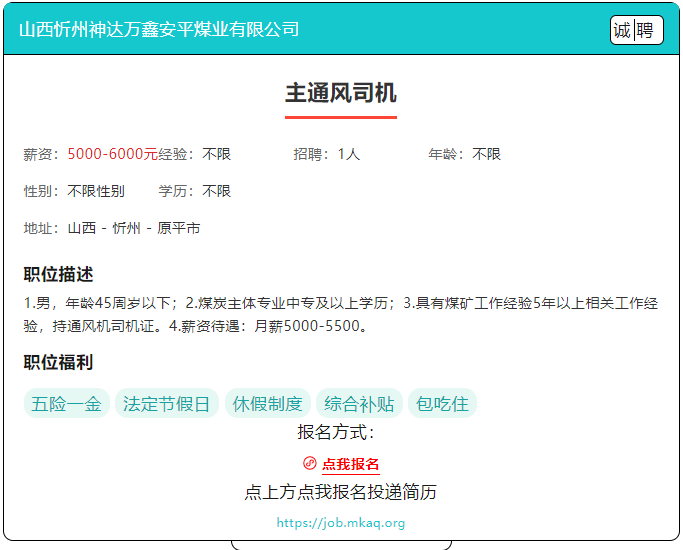Click the 年龄：不限 field
Screen dimensions: 683x550
pyautogui.click(x=465, y=154)
